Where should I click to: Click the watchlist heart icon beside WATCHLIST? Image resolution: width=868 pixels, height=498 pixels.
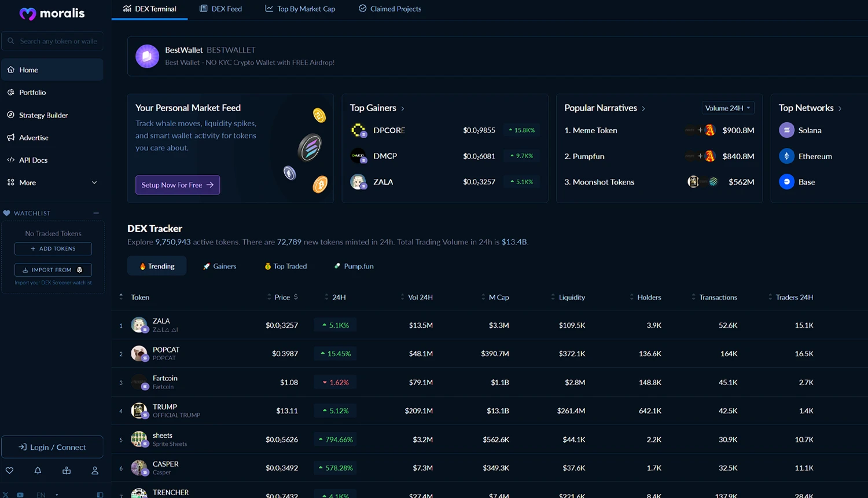click(x=6, y=213)
